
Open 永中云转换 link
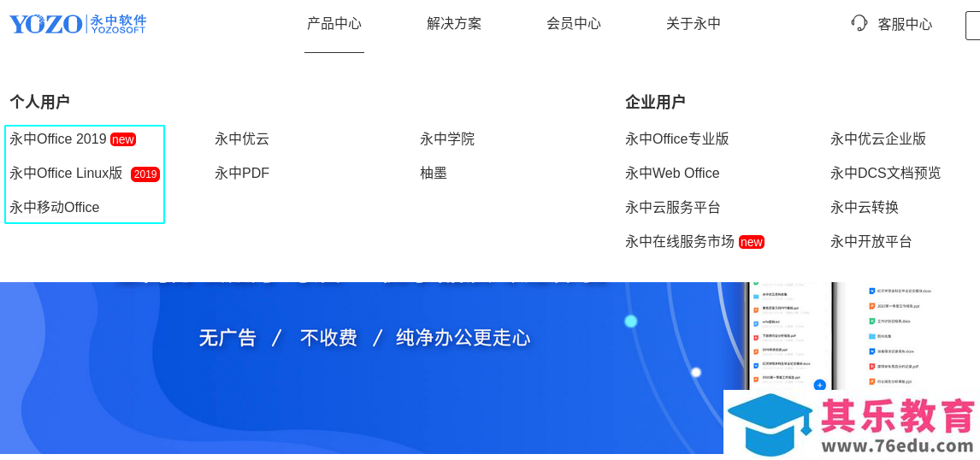pos(865,207)
